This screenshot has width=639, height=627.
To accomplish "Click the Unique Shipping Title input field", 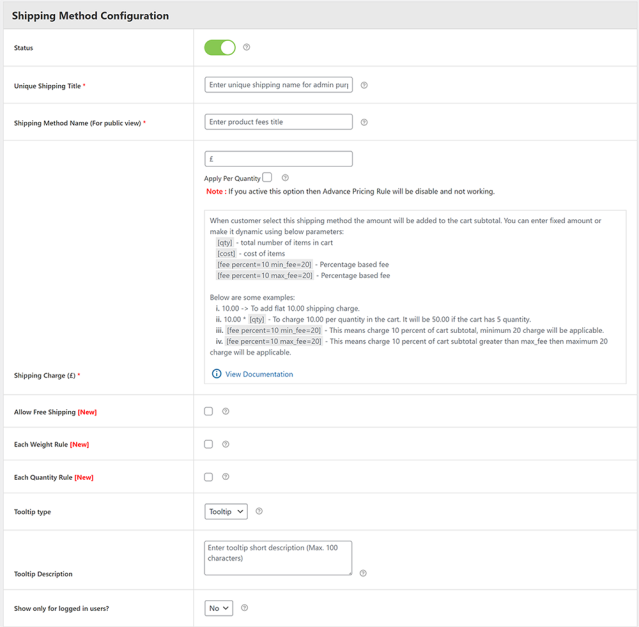I will [278, 85].
